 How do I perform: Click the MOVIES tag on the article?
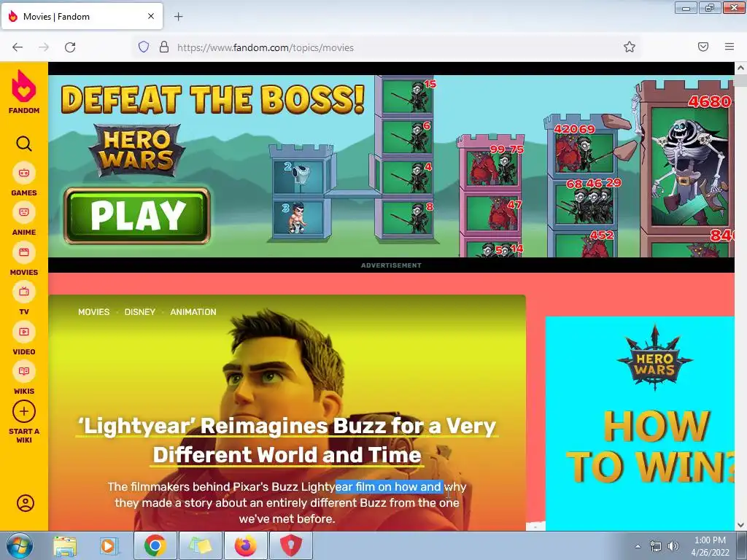(x=94, y=312)
